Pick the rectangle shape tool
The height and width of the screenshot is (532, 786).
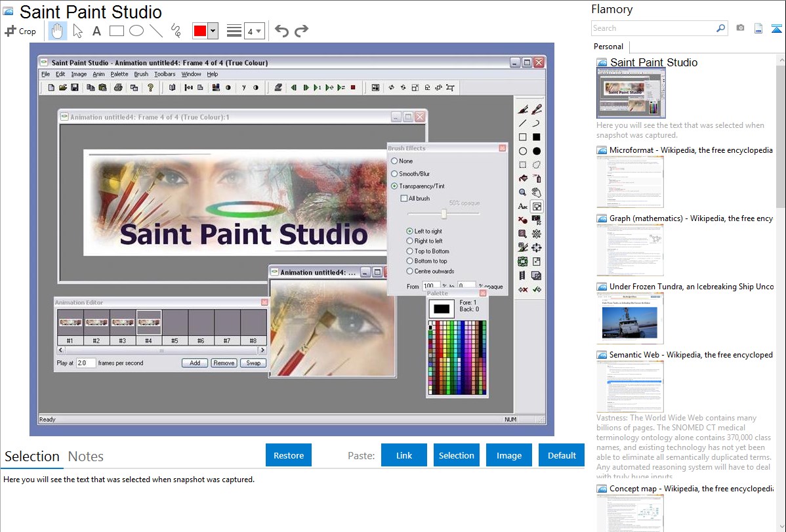coord(117,31)
